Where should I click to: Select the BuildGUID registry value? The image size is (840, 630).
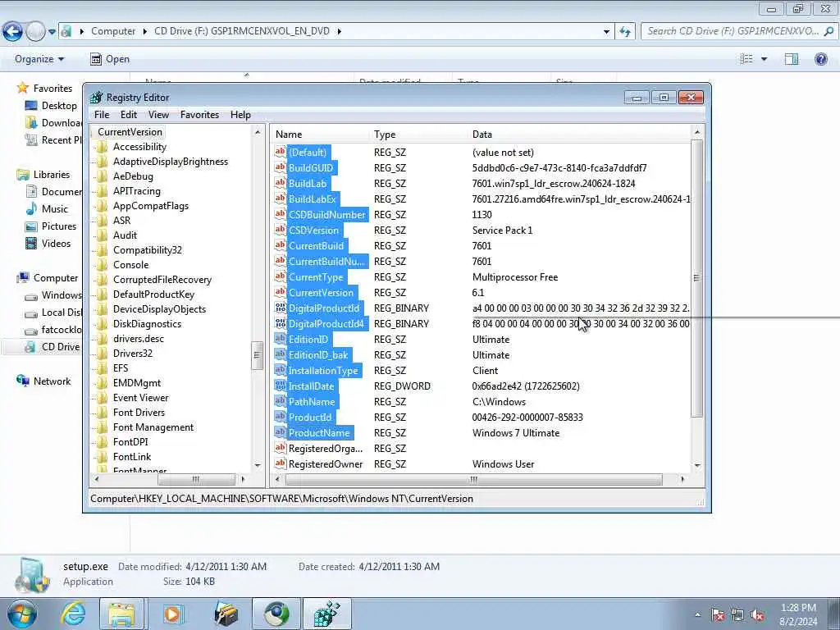pos(311,168)
